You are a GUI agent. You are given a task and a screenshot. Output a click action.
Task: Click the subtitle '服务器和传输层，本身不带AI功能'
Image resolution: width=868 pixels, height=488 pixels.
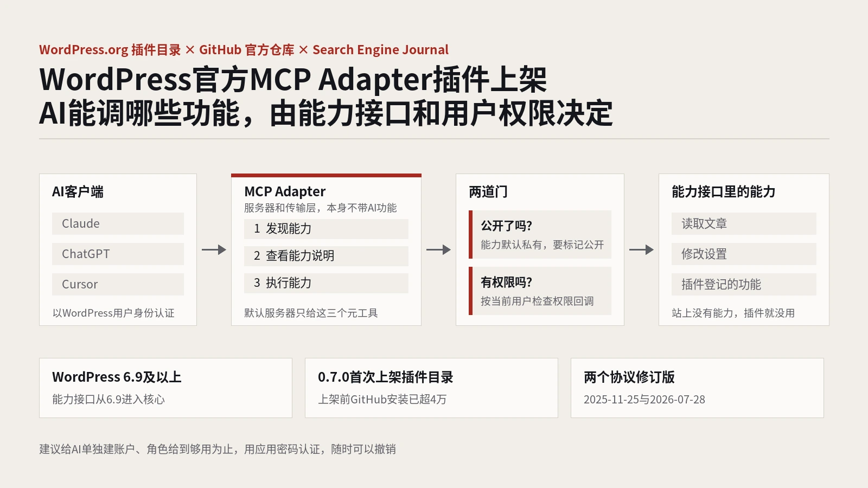pyautogui.click(x=320, y=208)
